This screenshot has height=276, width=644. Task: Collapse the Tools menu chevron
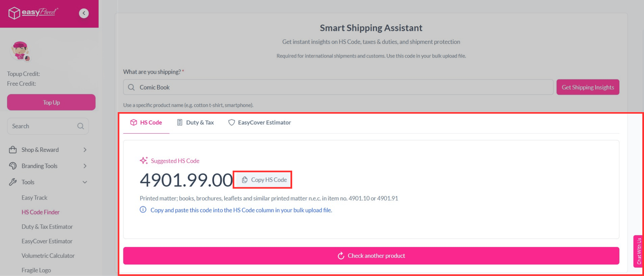tap(85, 182)
